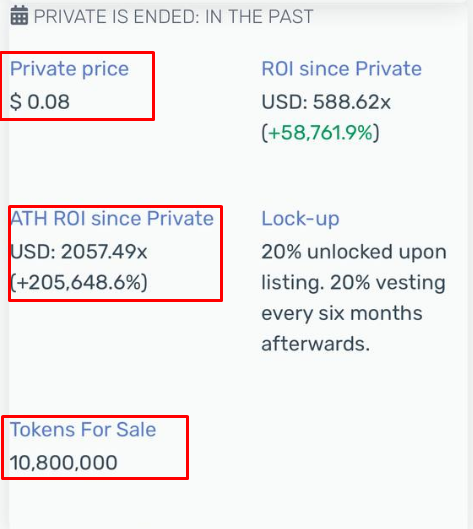This screenshot has height=529, width=473.
Task: Click the Tokens For Sale label
Action: coord(83,429)
